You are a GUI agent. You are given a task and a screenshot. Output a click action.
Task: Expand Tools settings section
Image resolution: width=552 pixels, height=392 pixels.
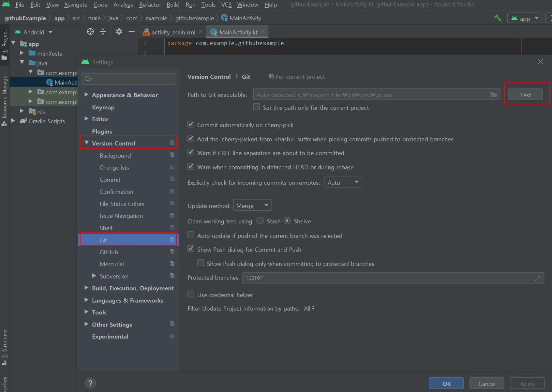86,312
